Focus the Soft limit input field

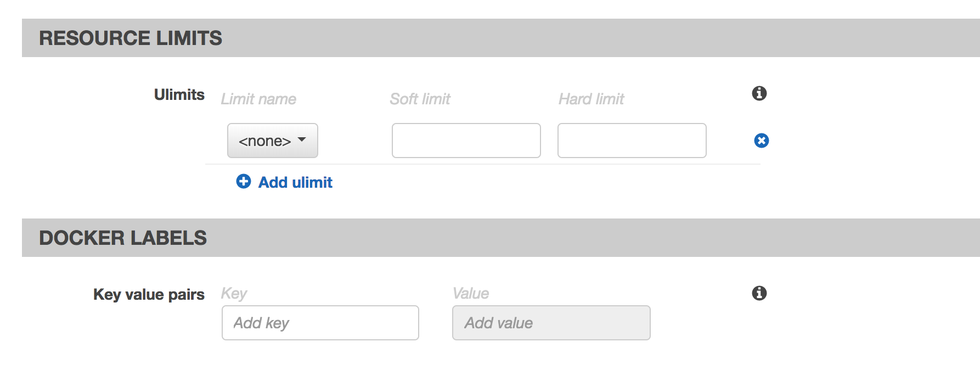[x=466, y=141]
